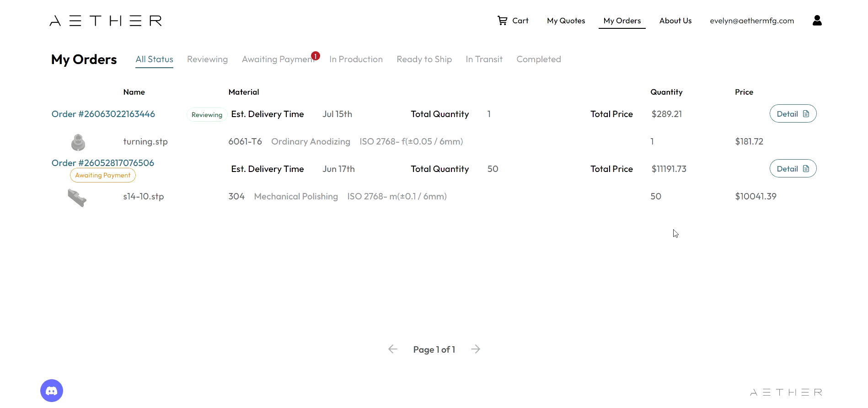
Task: Click the red notification badge on Awaiting Payment
Action: coord(316,56)
